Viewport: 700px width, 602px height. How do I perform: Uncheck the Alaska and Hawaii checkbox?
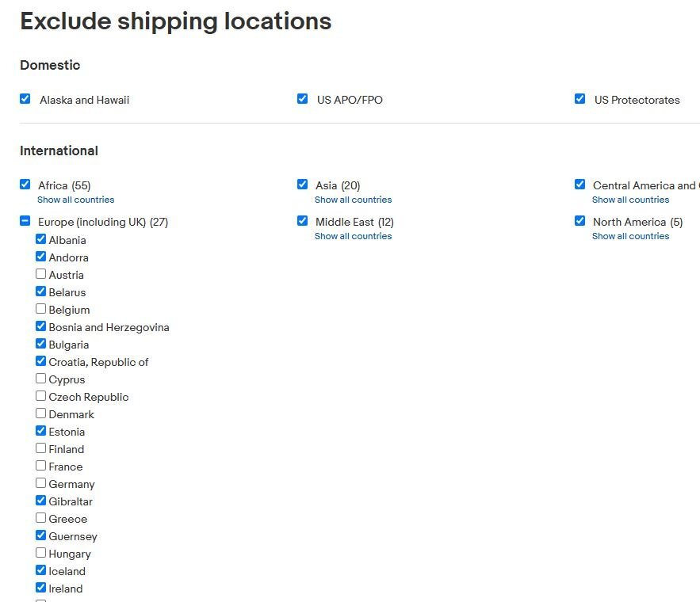click(25, 98)
